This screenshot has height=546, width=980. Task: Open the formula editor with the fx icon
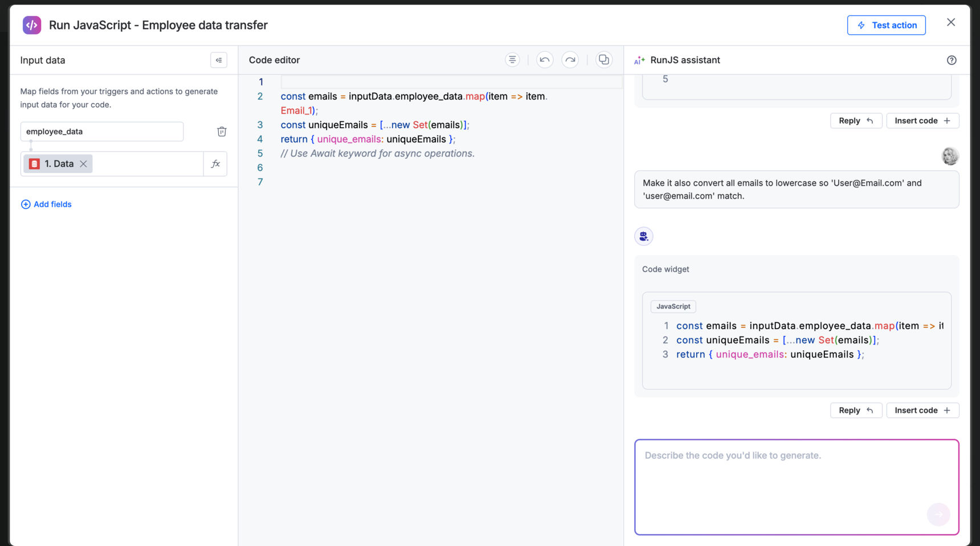tap(215, 163)
